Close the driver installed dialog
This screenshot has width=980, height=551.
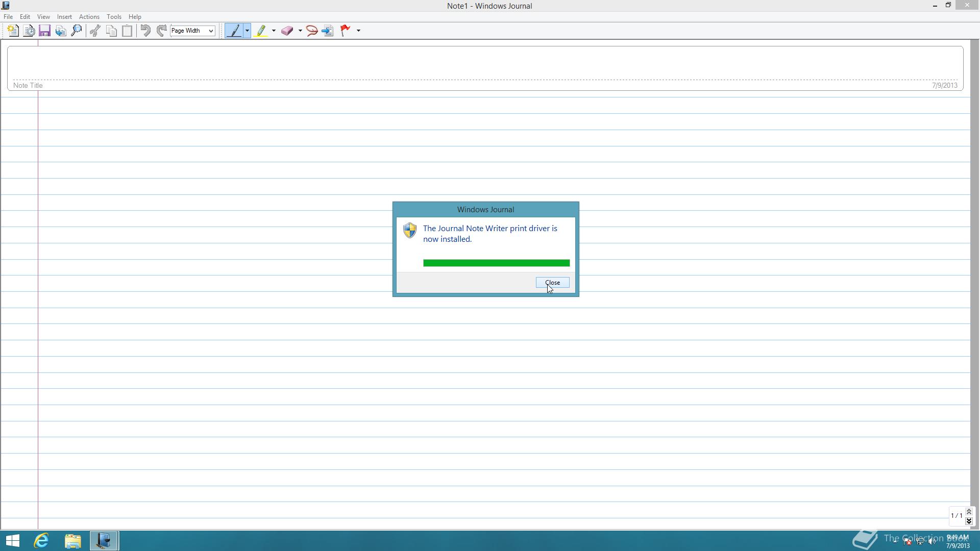552,283
